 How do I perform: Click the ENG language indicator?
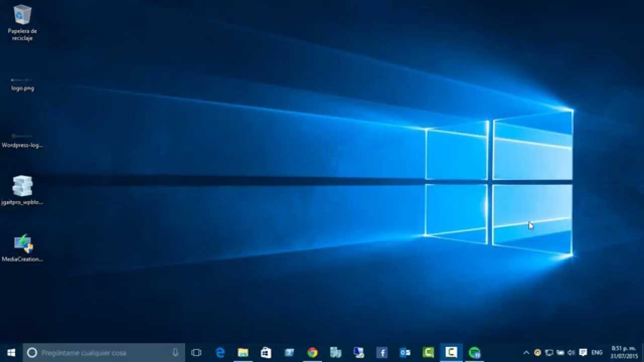pos(597,352)
